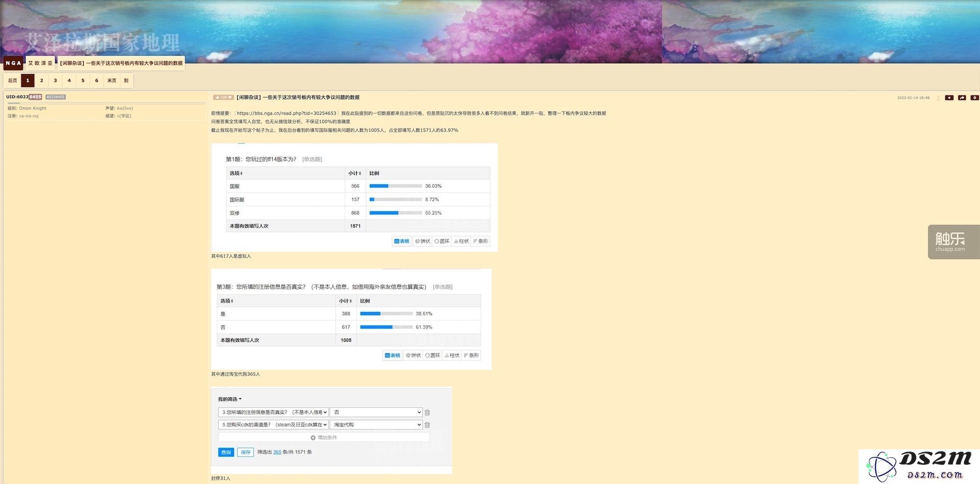Click the user reputation progress bar
Viewport: 980px width, 484px height.
106,103
